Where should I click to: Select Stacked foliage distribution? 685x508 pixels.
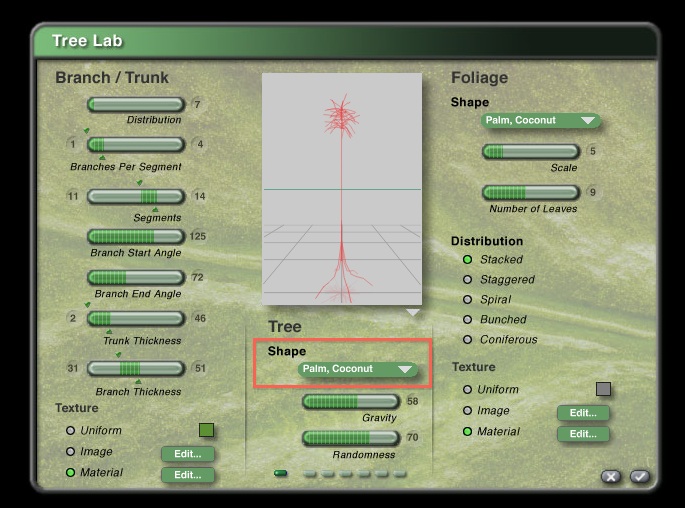click(x=467, y=259)
